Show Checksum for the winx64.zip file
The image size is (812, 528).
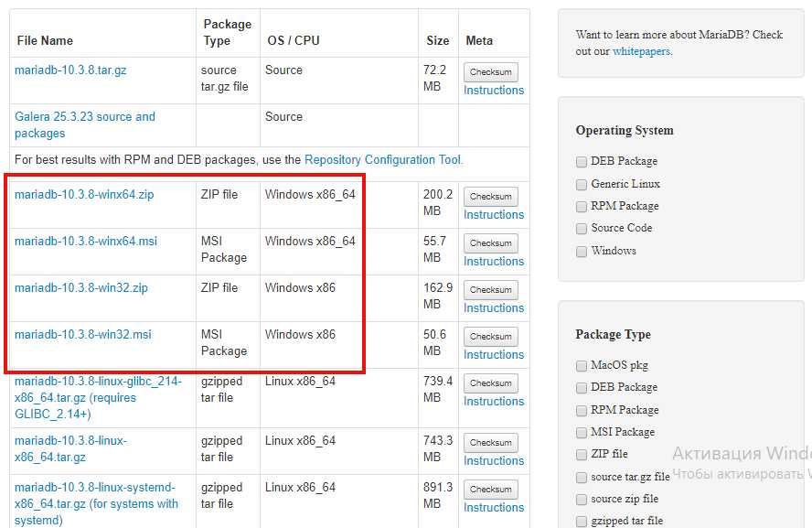tap(491, 197)
